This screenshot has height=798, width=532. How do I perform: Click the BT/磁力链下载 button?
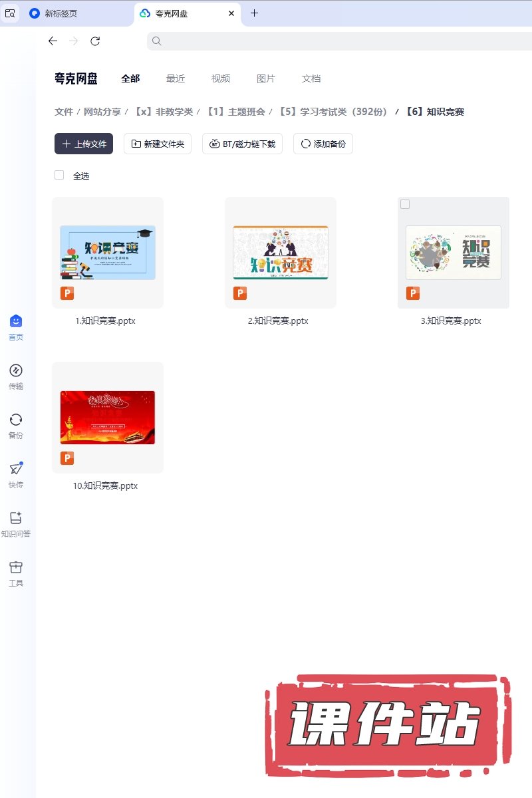pos(243,144)
